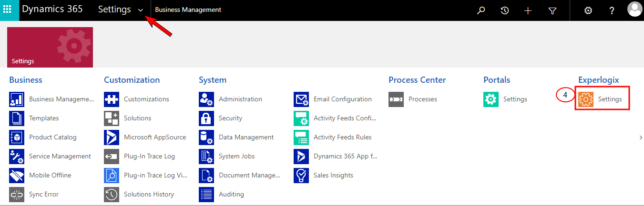Open the Templates link

[44, 118]
